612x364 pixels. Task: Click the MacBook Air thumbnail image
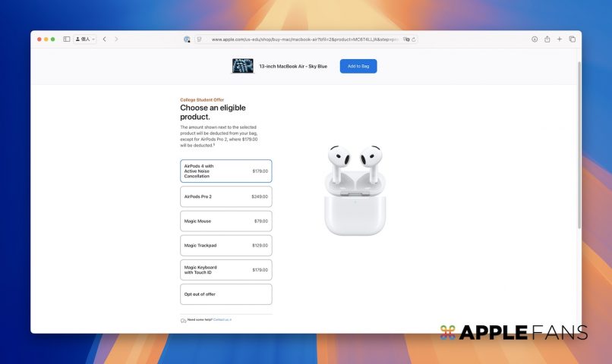point(242,66)
